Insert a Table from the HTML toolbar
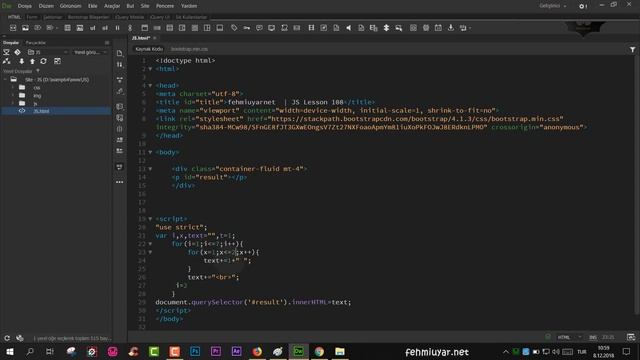 coord(67,28)
